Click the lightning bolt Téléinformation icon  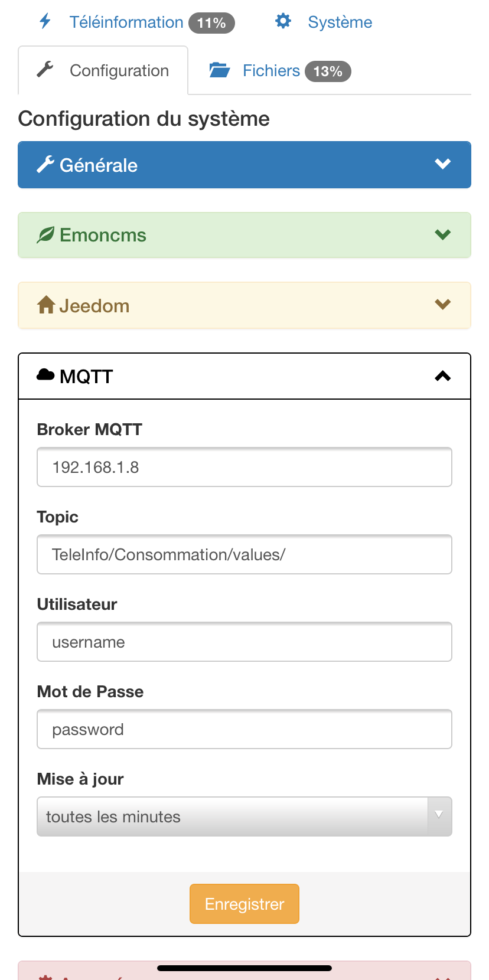click(45, 22)
